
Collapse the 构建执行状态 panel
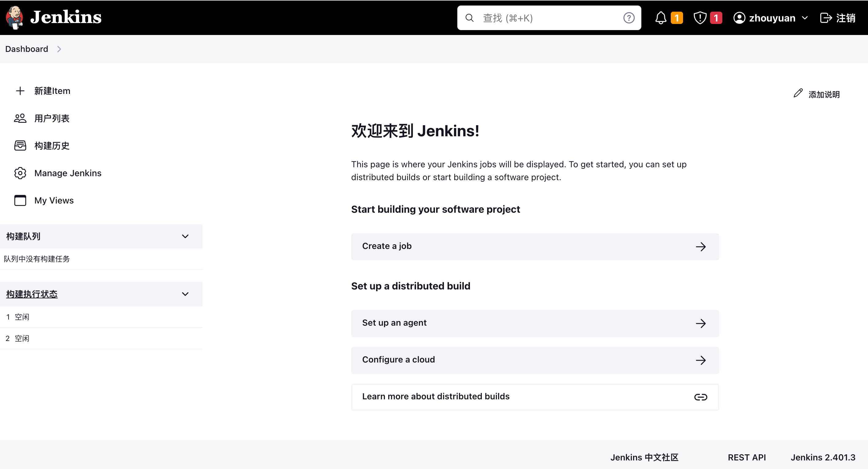click(x=185, y=294)
